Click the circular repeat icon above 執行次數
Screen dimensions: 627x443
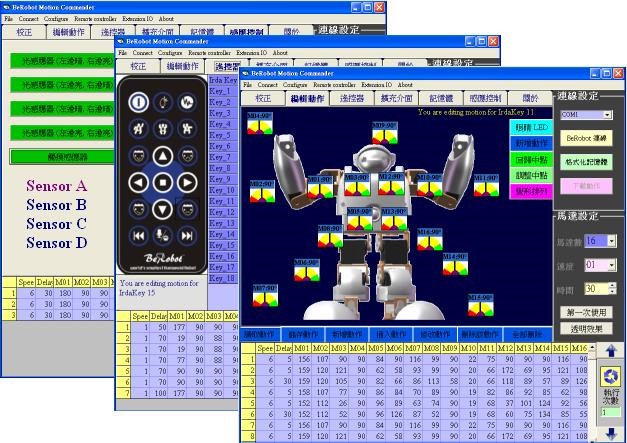(x=611, y=376)
